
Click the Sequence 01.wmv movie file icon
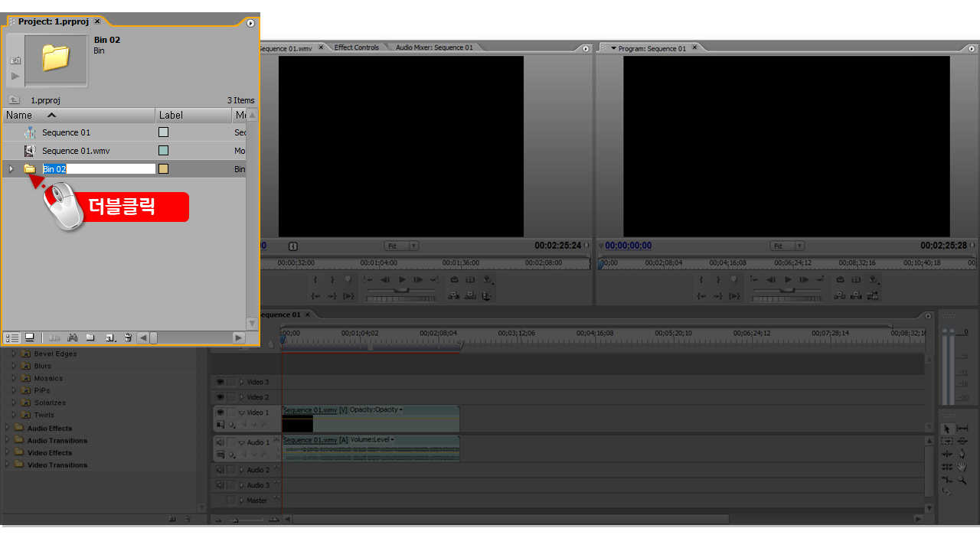tap(30, 151)
